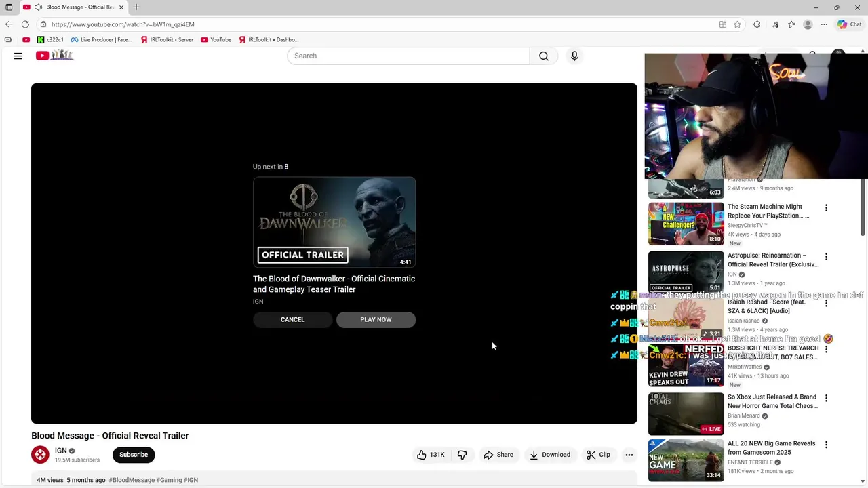Screen dimensions: 868x488
Task: Reload the page with refresh icon
Action: click(x=25, y=24)
